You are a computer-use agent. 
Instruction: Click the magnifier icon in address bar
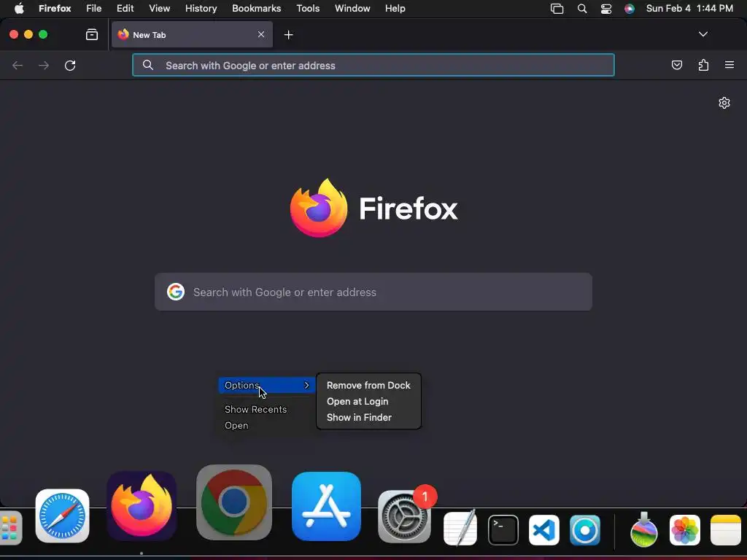point(148,65)
